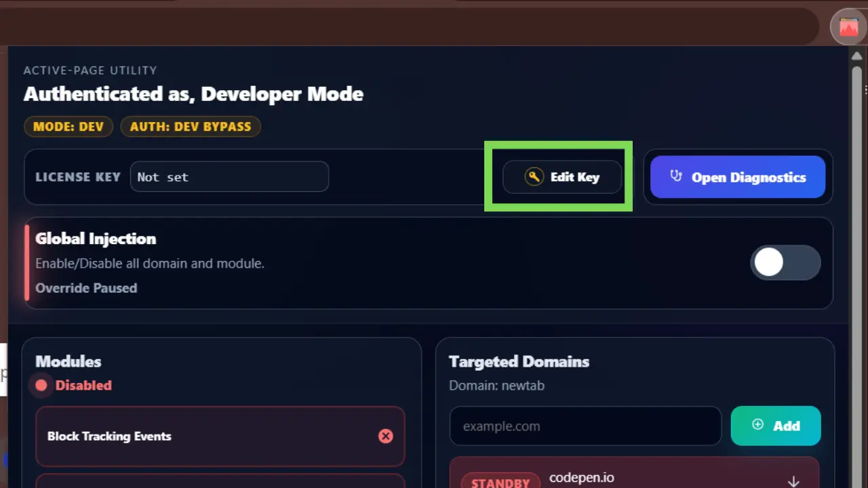
Task: Click the AUTH: DEV BYPASS badge
Action: [x=191, y=127]
